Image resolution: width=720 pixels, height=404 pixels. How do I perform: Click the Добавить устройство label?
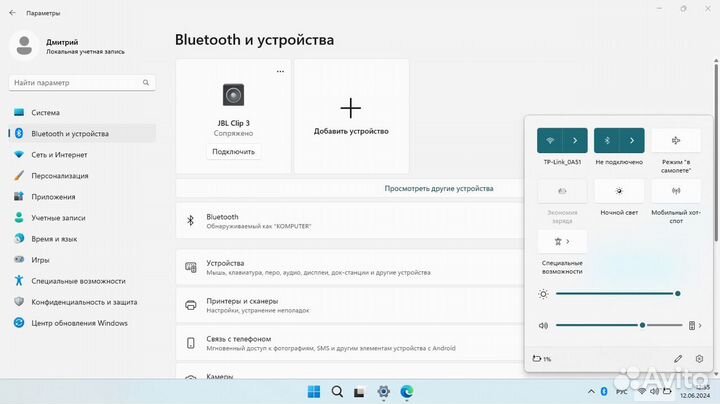(x=351, y=131)
